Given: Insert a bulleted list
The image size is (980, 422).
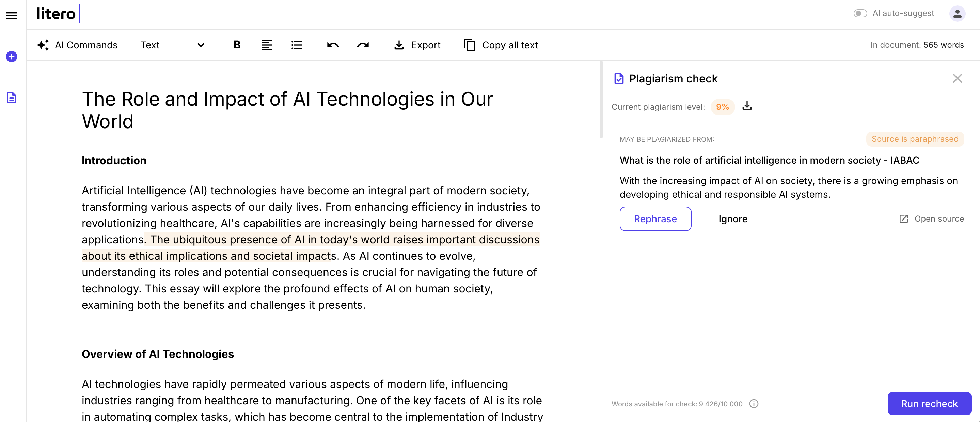Looking at the screenshot, I should (296, 45).
